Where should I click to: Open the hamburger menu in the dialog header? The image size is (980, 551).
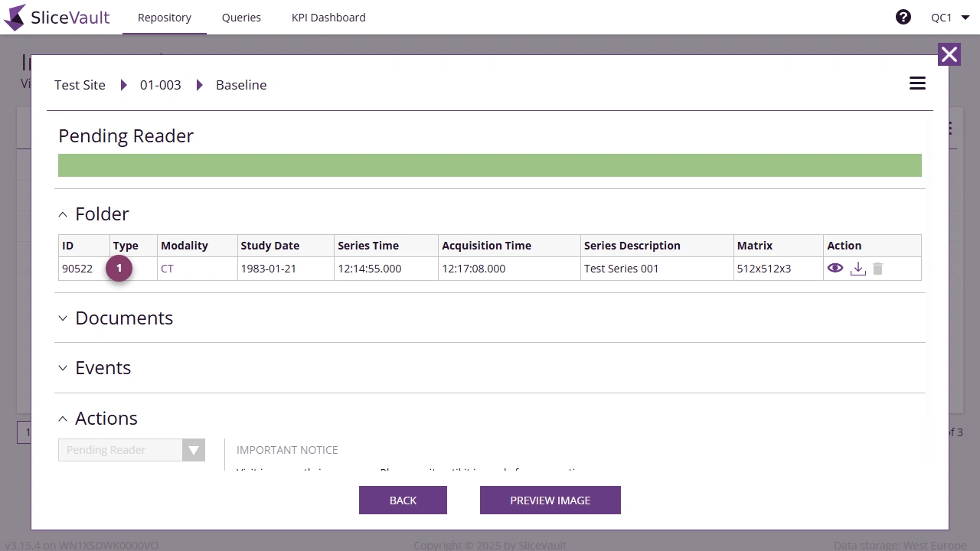tap(917, 83)
